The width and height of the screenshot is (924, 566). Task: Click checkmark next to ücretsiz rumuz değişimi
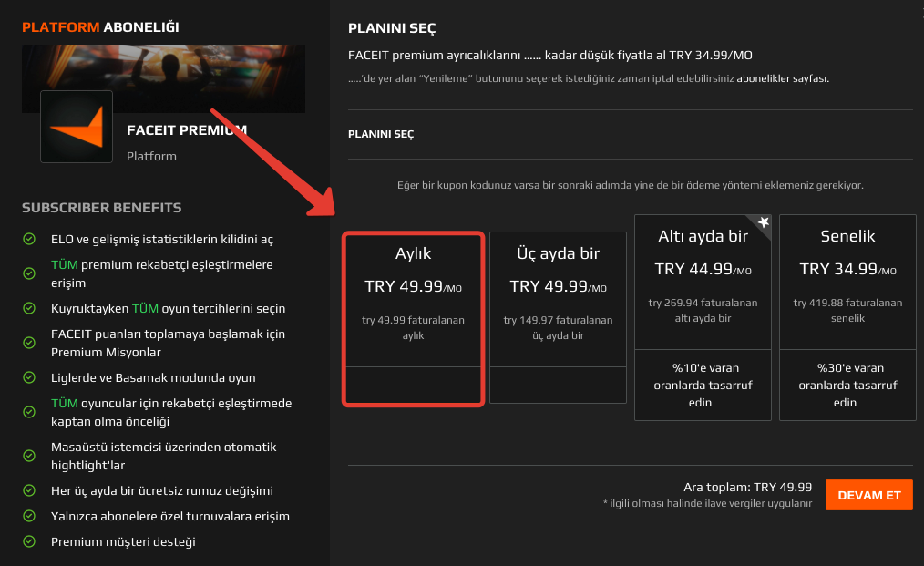pos(29,490)
